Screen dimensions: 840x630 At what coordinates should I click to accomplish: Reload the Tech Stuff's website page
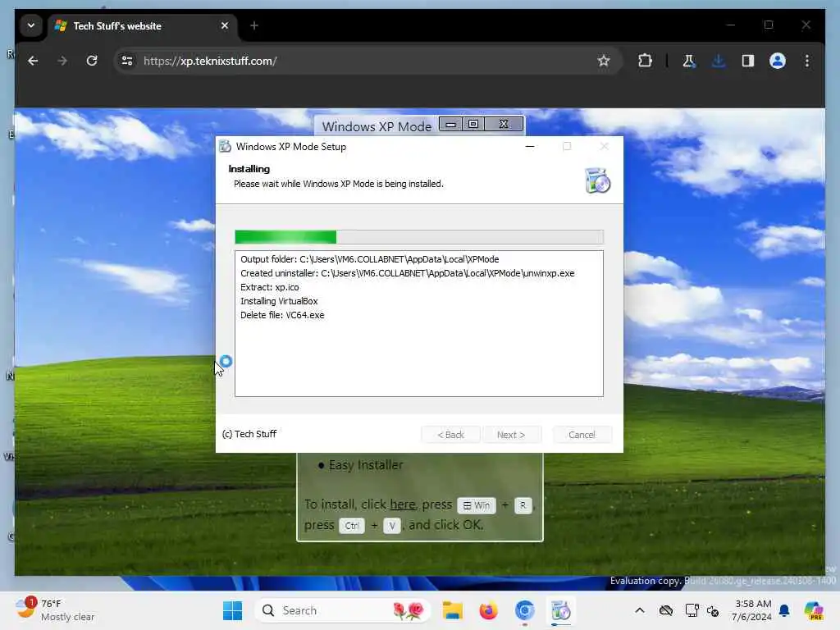click(x=92, y=61)
